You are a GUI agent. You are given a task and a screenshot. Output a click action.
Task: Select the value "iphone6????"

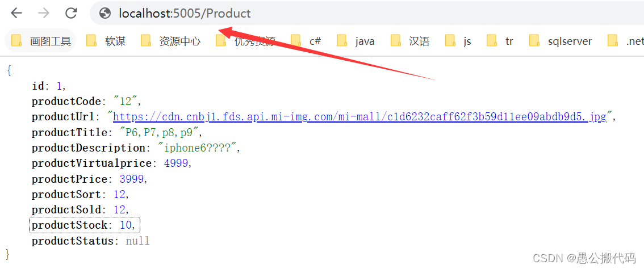(198, 148)
